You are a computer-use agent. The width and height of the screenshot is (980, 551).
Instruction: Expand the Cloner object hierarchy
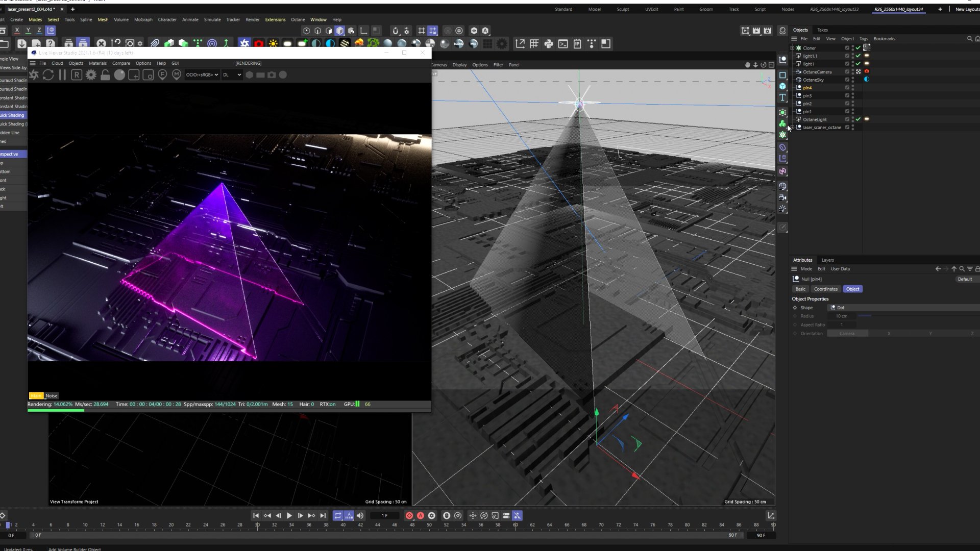click(x=793, y=48)
